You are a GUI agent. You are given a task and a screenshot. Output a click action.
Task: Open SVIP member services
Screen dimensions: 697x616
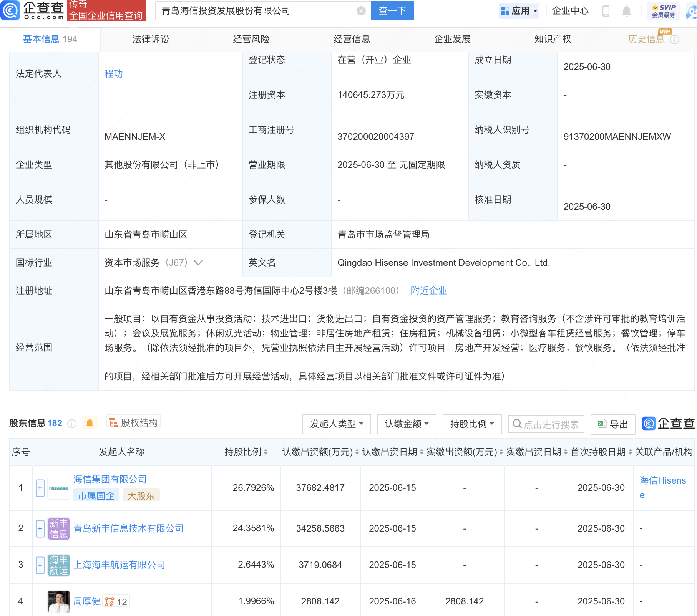(x=664, y=11)
